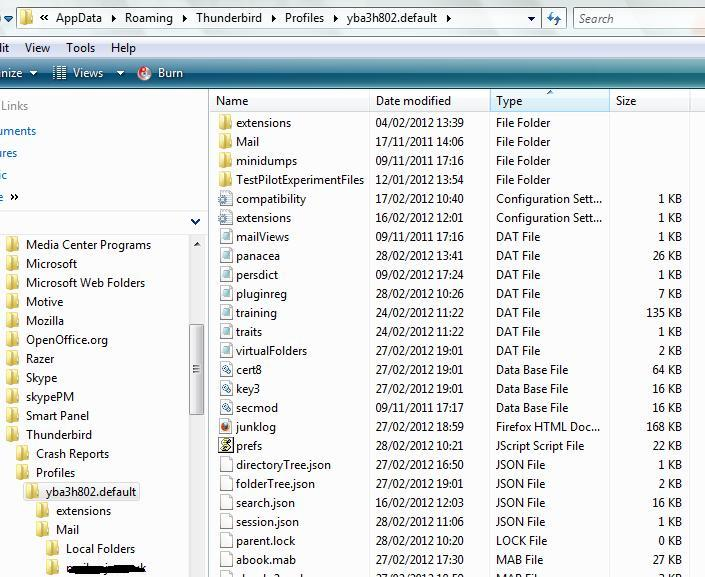Viewport: 705px width, 577px height.
Task: Click the parent.lock file icon
Action: 225,541
